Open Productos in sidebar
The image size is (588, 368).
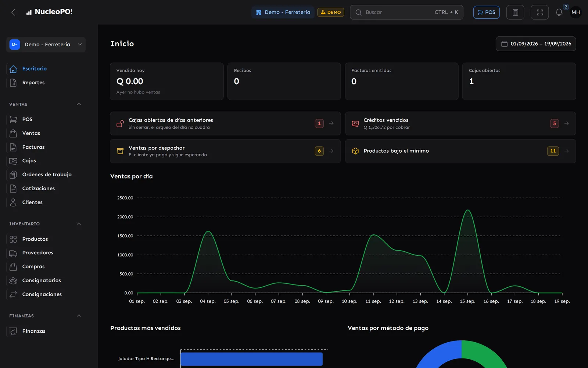coord(35,239)
